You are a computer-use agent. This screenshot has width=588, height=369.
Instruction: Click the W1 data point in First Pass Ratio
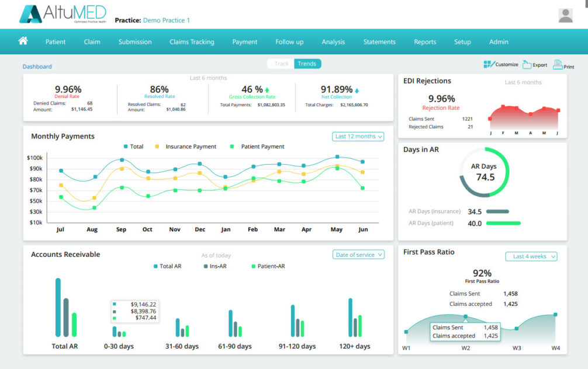pyautogui.click(x=406, y=332)
